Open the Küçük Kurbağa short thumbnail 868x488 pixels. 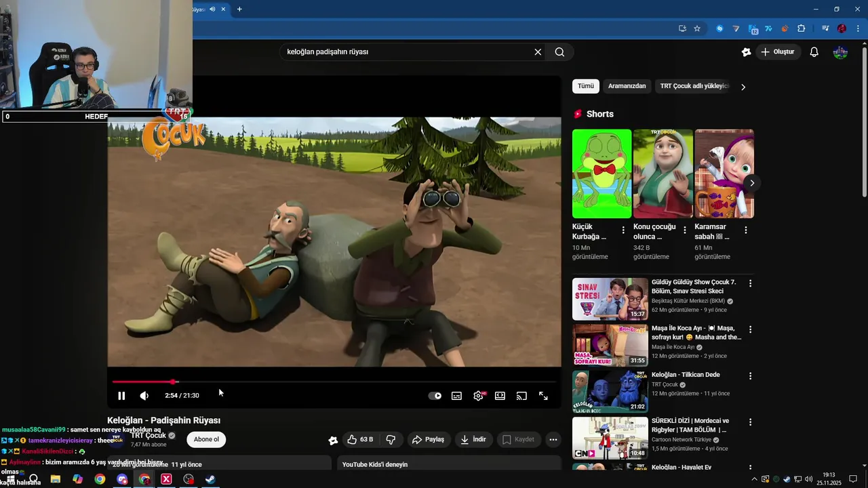[601, 174]
